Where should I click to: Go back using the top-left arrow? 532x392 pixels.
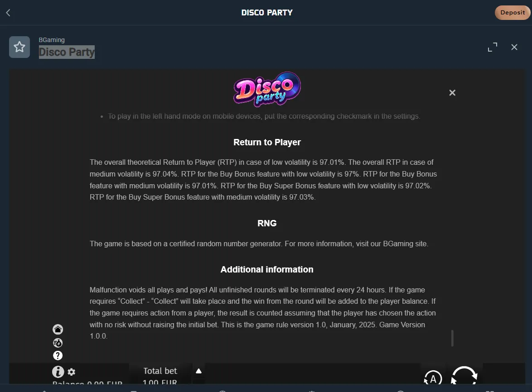pos(8,13)
